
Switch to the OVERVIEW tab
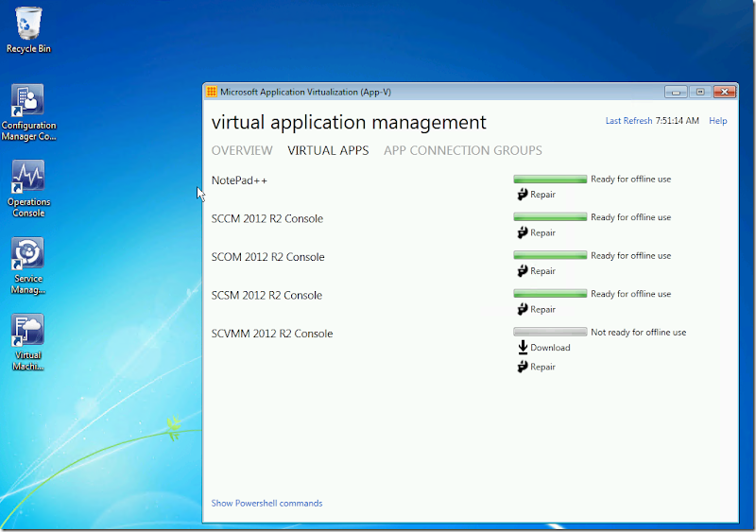pos(242,150)
